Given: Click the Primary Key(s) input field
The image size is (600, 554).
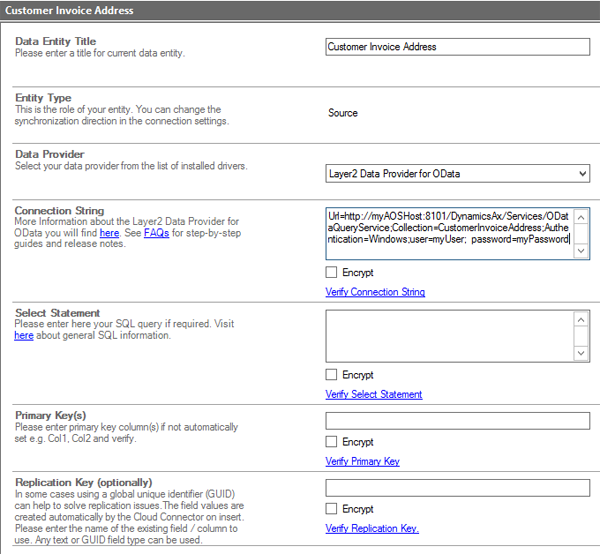Looking at the screenshot, I should click(457, 421).
